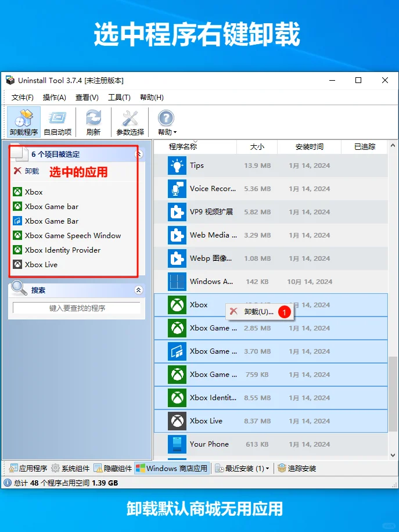The image size is (399, 532).
Task: Click the Xbox Identit... app icon
Action: coord(177,398)
